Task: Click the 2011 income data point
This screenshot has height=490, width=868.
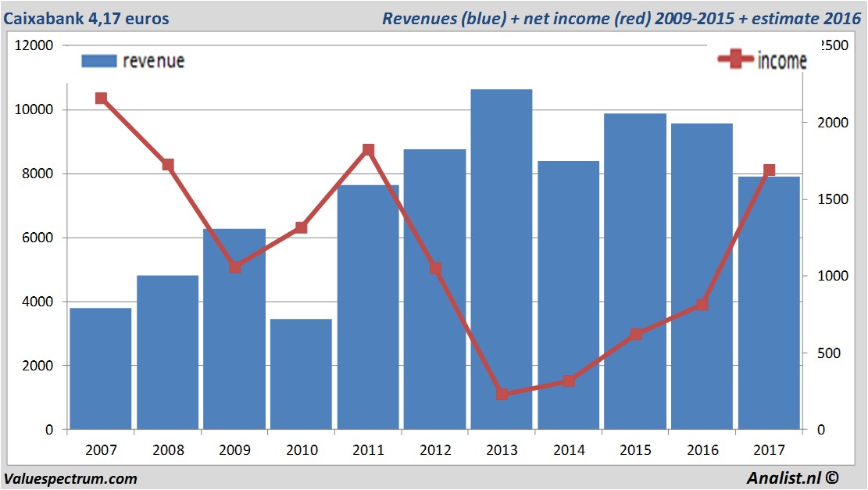Action: pos(369,150)
